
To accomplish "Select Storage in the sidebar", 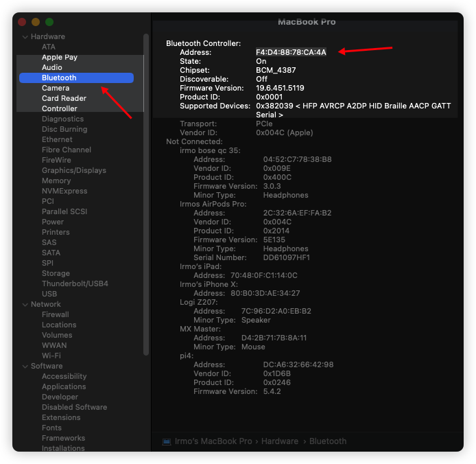I will coord(56,273).
